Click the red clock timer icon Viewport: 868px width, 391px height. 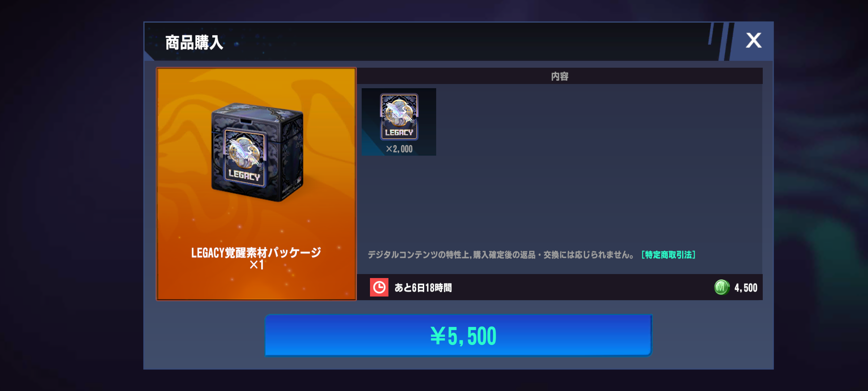[x=379, y=287]
